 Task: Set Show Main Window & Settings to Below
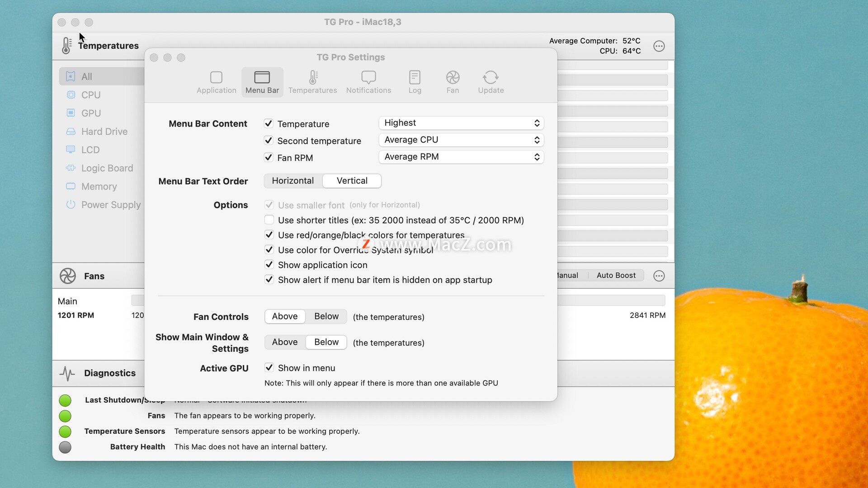coord(326,342)
